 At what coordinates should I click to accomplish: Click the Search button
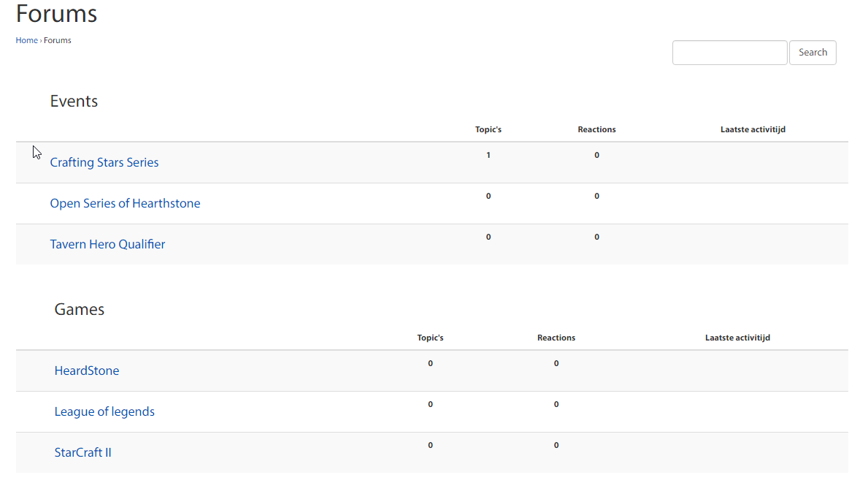(x=813, y=53)
